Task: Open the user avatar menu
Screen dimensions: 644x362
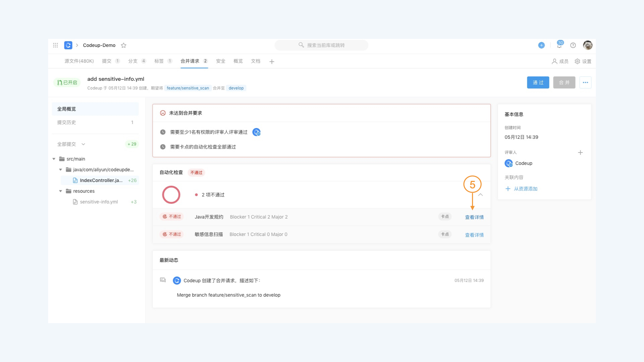Action: click(x=587, y=45)
